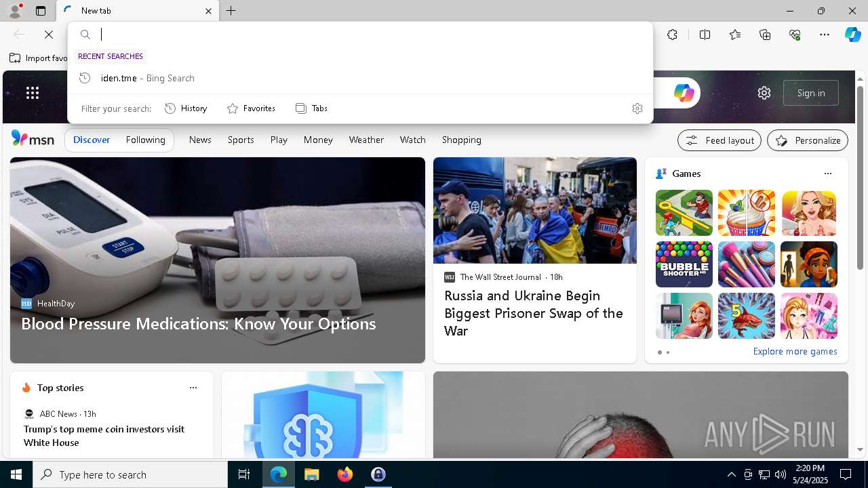This screenshot has width=868, height=488.
Task: Stop page loading with X button
Action: pyautogui.click(x=49, y=35)
